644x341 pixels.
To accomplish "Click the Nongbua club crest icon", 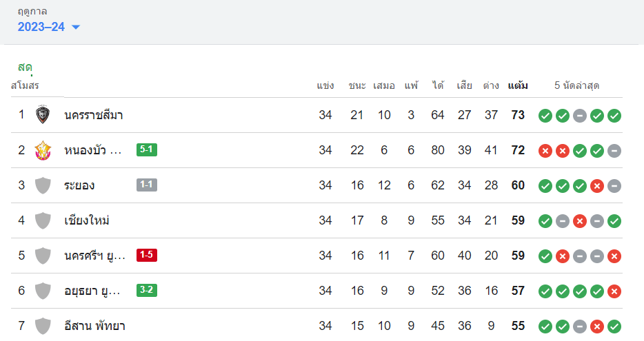I will [43, 150].
